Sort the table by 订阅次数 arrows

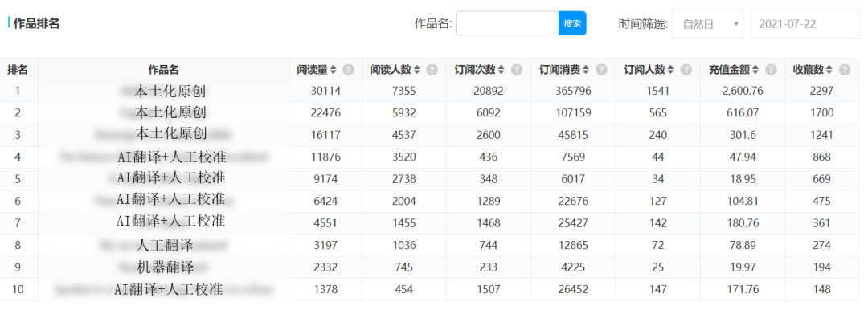click(x=501, y=70)
